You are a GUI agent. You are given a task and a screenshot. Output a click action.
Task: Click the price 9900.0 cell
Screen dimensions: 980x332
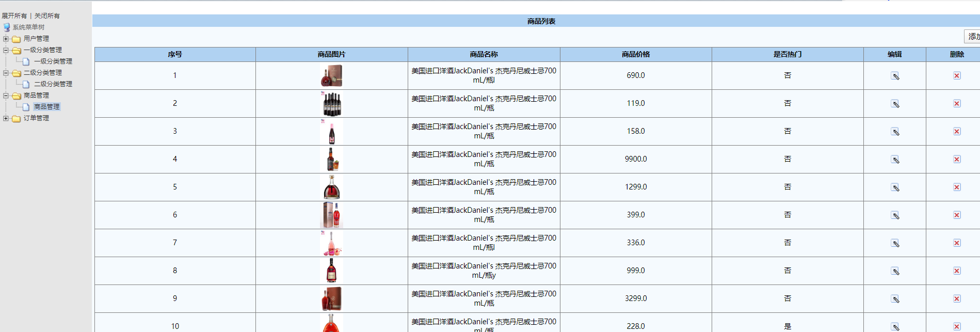point(636,159)
